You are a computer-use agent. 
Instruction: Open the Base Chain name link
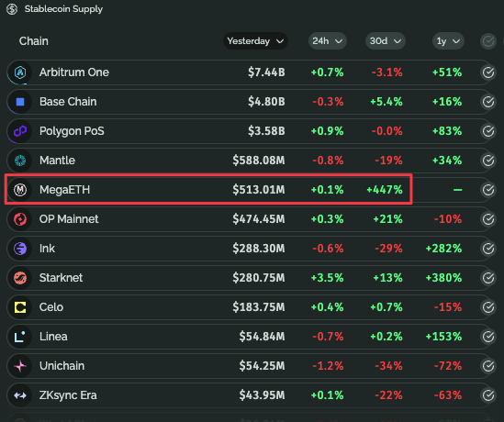[x=68, y=102]
